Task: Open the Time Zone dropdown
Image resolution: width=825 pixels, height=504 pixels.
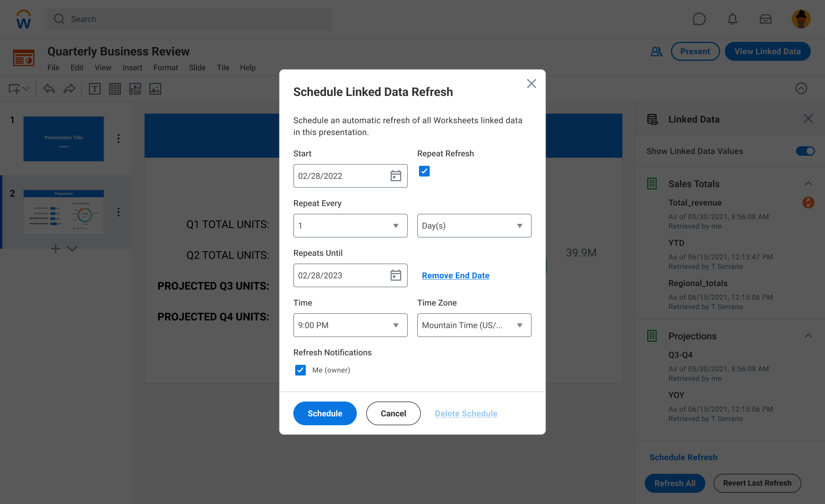Action: pyautogui.click(x=474, y=325)
